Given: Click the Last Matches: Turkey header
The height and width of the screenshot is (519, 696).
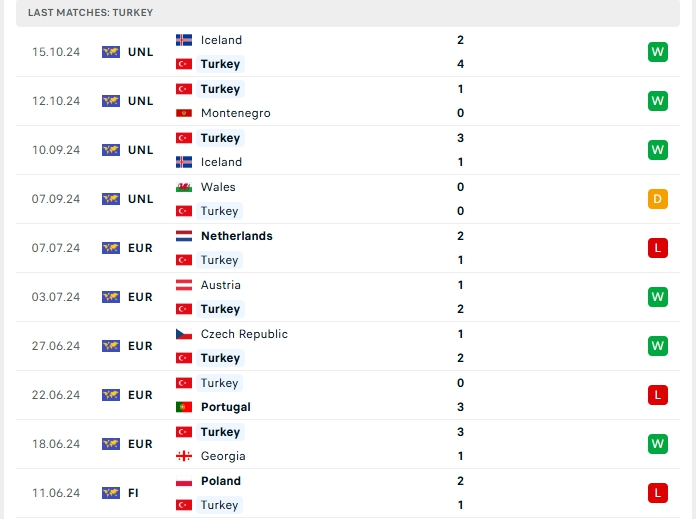Looking at the screenshot, I should tap(91, 12).
